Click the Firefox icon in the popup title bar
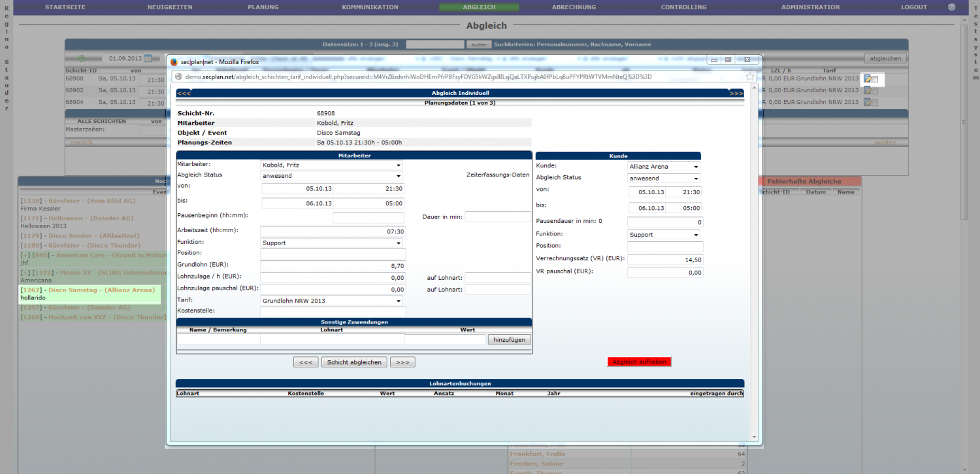The width and height of the screenshot is (980, 474). (x=174, y=61)
